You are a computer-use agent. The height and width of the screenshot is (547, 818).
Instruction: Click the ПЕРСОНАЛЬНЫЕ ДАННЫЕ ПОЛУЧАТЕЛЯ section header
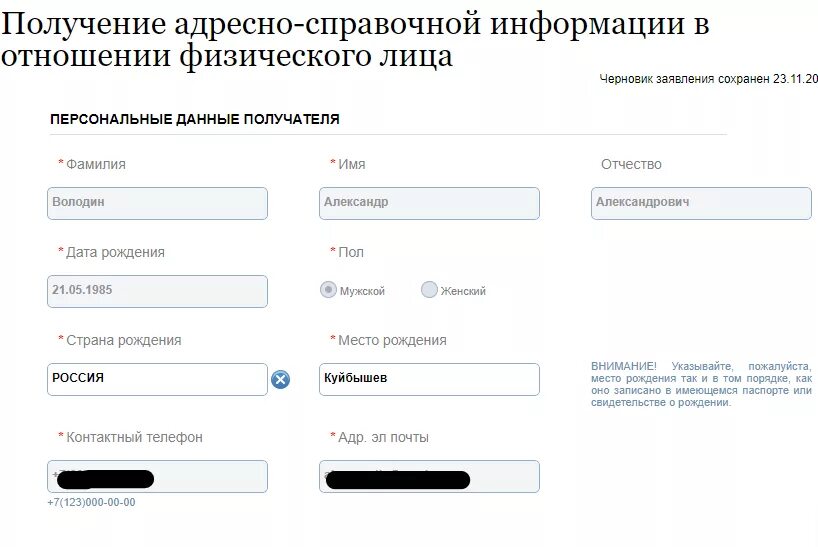(195, 119)
